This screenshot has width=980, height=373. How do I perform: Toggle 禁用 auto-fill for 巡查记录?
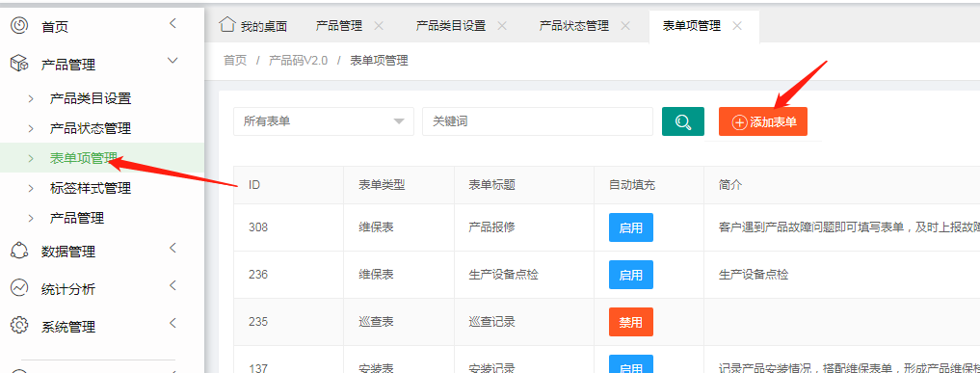coord(630,322)
